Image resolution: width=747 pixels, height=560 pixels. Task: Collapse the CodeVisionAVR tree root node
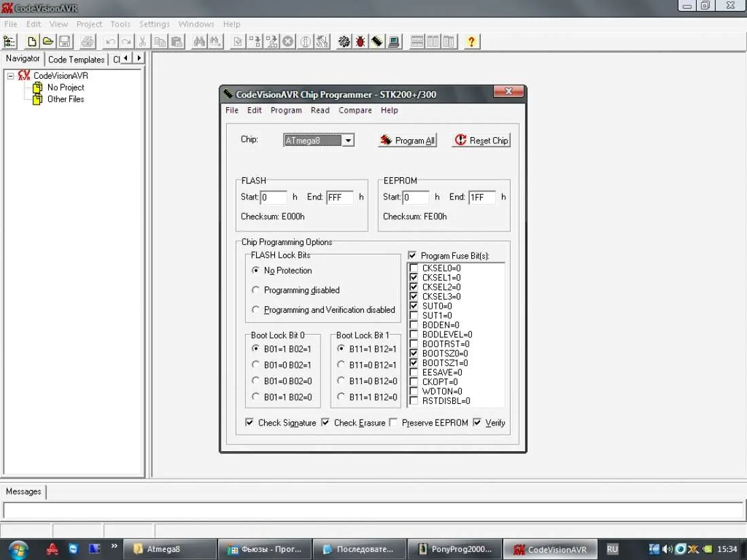[10, 76]
